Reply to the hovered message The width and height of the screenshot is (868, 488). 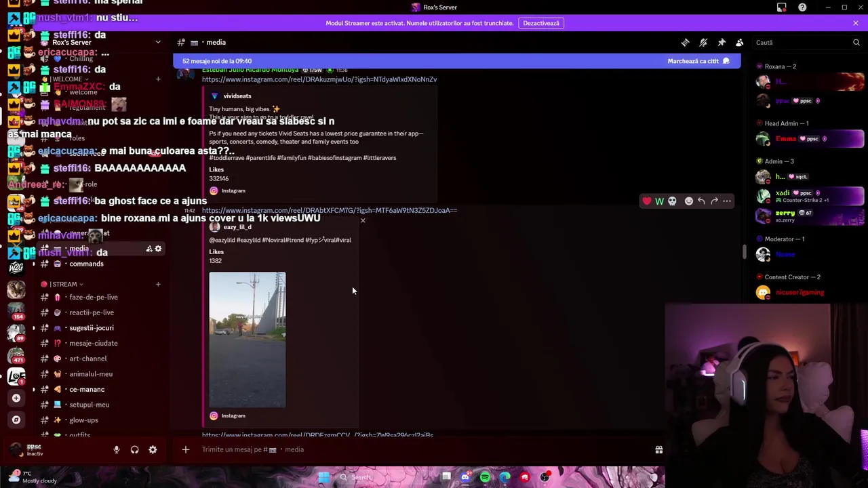click(x=701, y=201)
